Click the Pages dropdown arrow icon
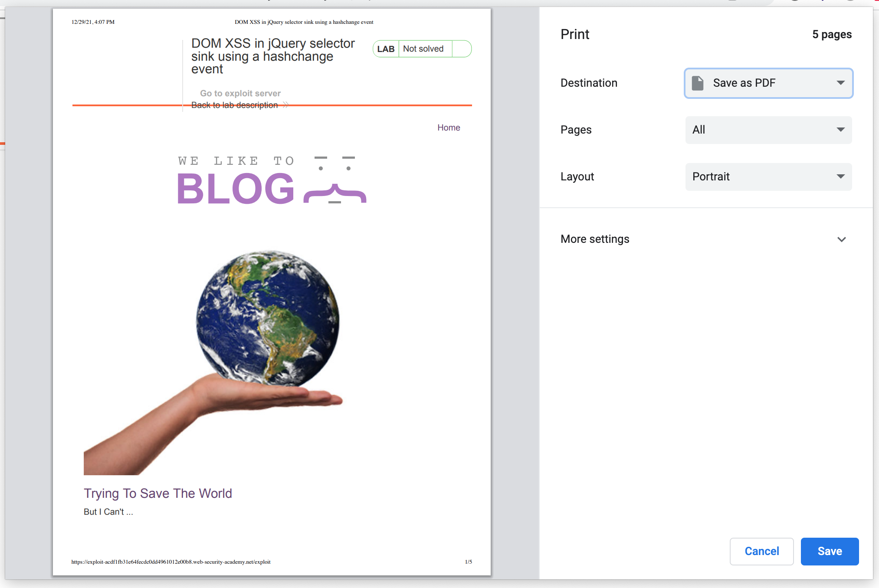The width and height of the screenshot is (879, 588). 840,130
